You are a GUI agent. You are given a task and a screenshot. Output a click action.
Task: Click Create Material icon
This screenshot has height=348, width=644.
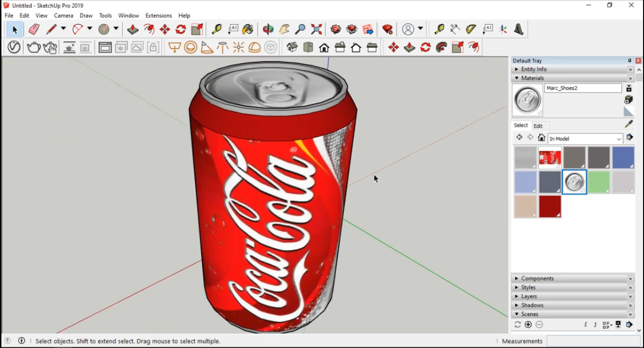click(629, 100)
